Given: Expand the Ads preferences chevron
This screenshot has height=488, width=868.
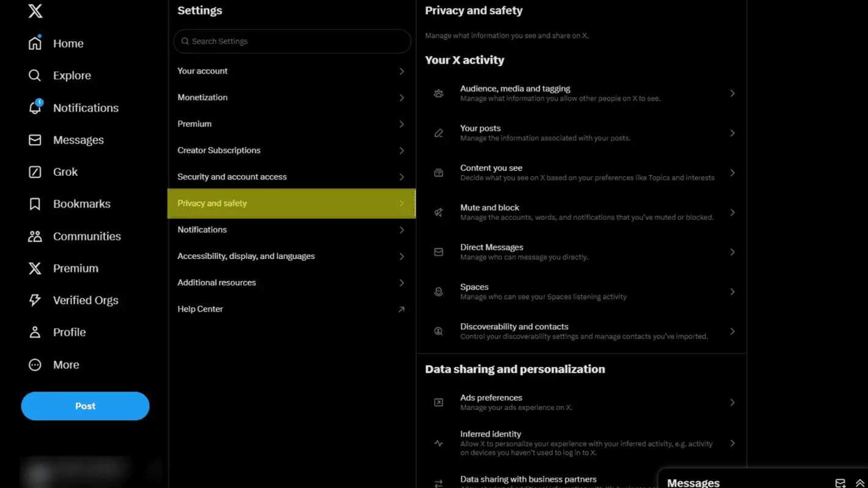Looking at the screenshot, I should pyautogui.click(x=732, y=402).
